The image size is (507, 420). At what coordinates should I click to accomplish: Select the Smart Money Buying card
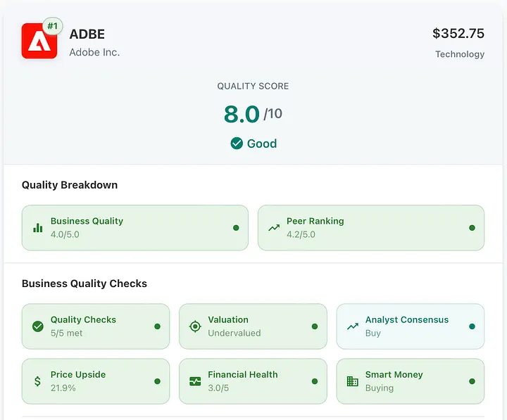click(411, 381)
